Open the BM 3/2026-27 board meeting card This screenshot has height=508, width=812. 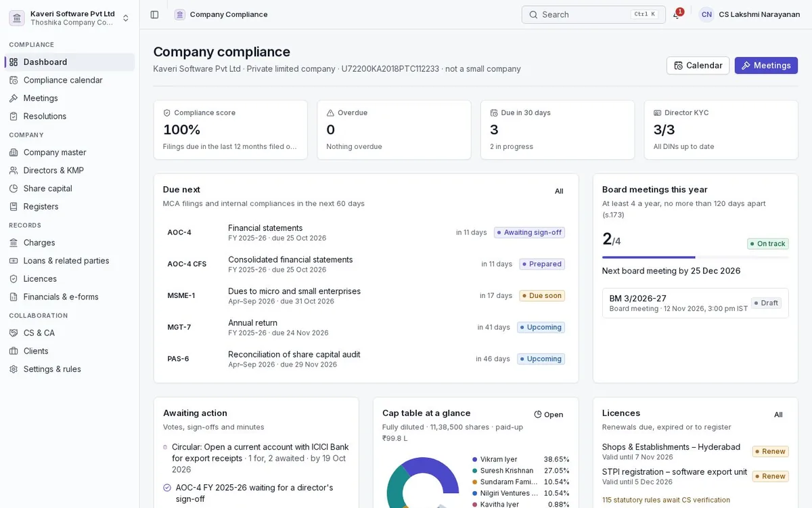[695, 303]
